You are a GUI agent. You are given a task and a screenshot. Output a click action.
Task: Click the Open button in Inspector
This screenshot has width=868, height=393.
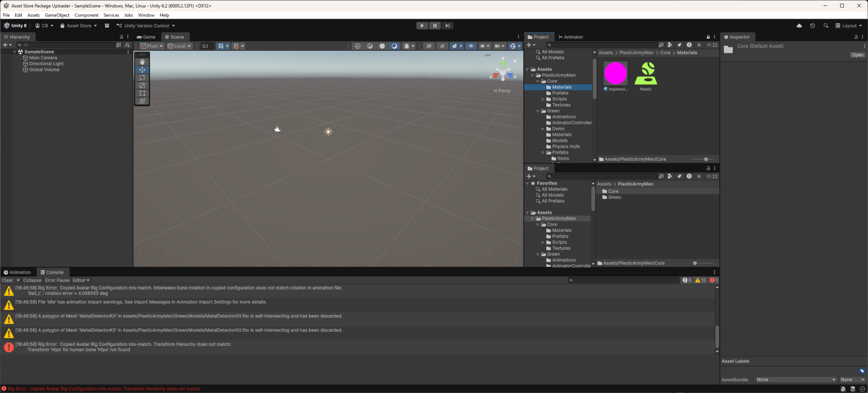point(857,55)
